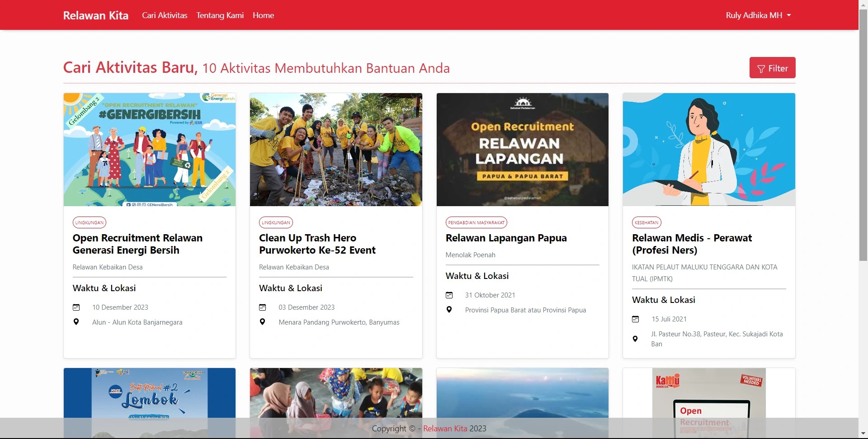Open the Home navigation link
Image resolution: width=868 pixels, height=439 pixels.
point(264,15)
